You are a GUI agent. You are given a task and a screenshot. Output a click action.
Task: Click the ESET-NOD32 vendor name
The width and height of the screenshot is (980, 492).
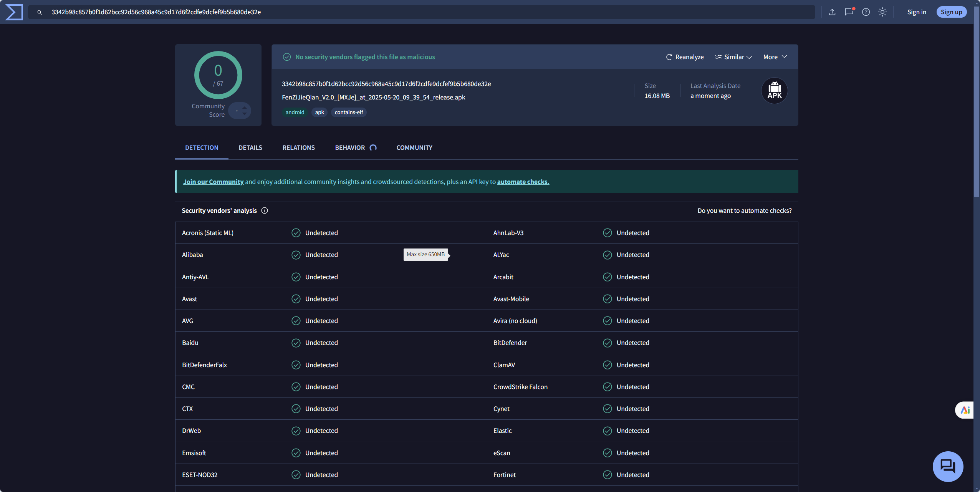tap(200, 475)
